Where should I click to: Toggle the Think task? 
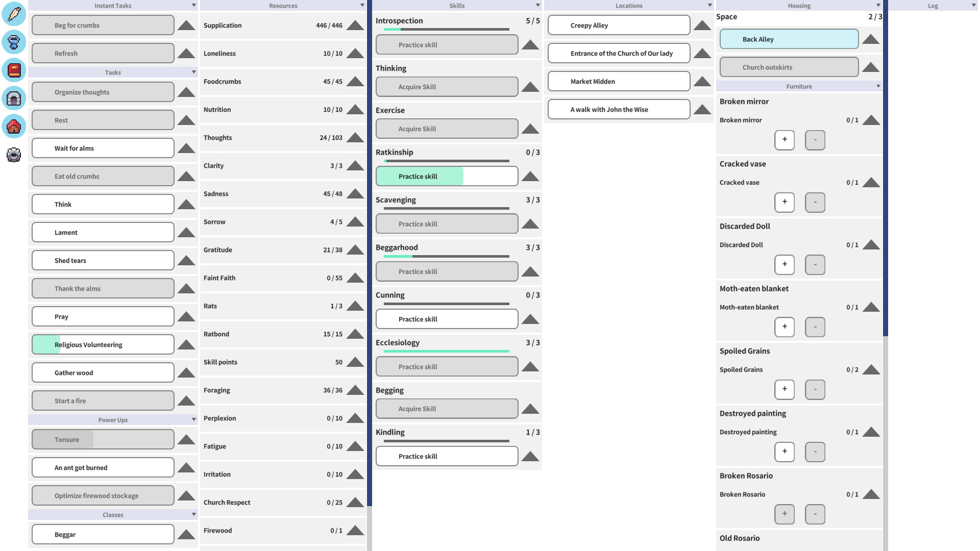click(103, 204)
